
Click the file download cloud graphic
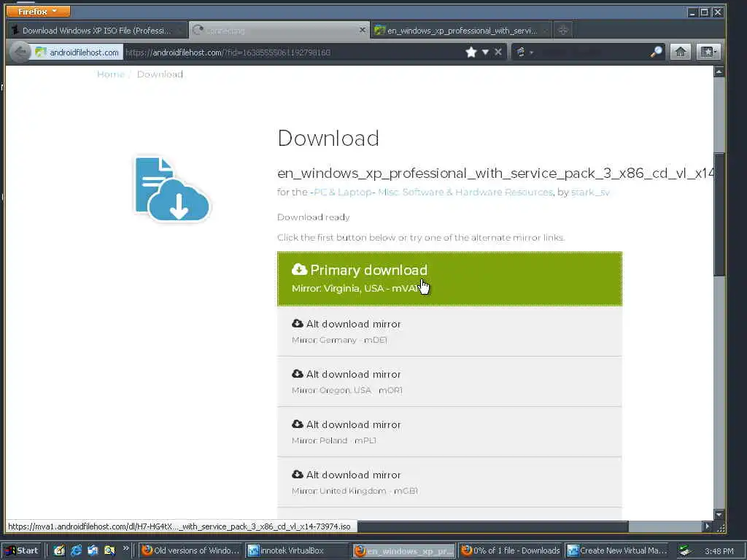tap(171, 189)
